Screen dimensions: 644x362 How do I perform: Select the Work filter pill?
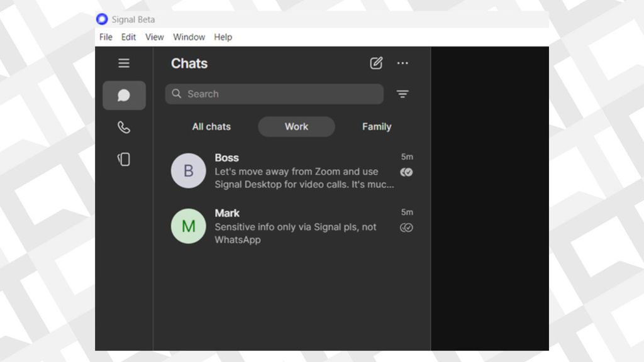tap(296, 126)
